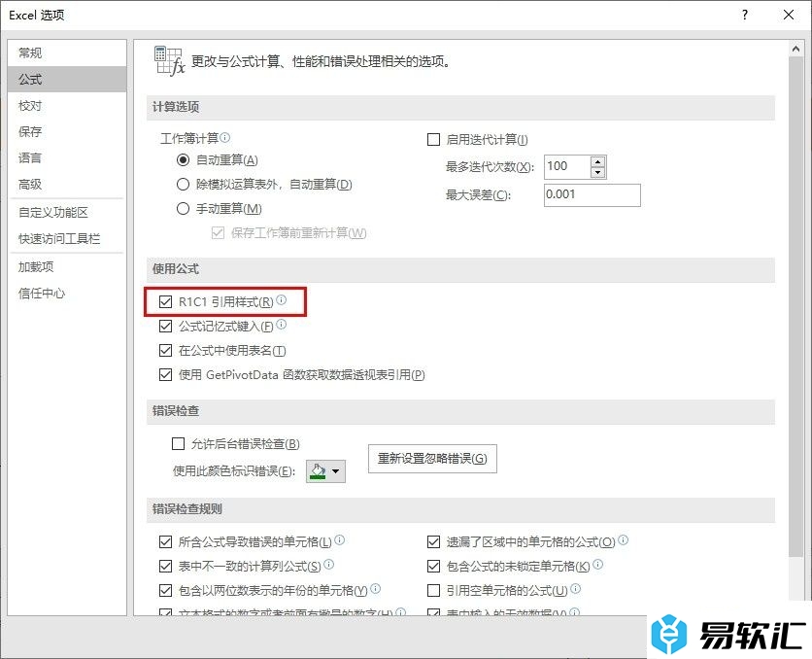
Task: Click the vertical scrollbar thumb
Action: [795, 307]
